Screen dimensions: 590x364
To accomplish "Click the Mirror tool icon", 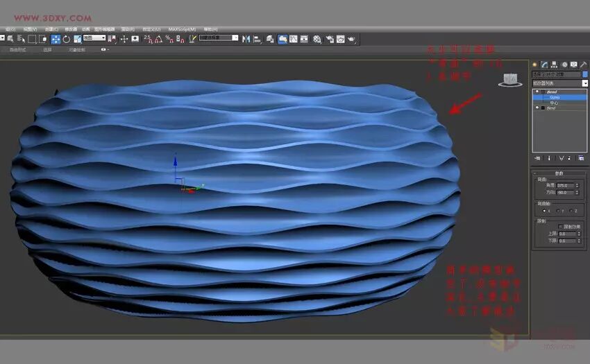I will (246, 39).
